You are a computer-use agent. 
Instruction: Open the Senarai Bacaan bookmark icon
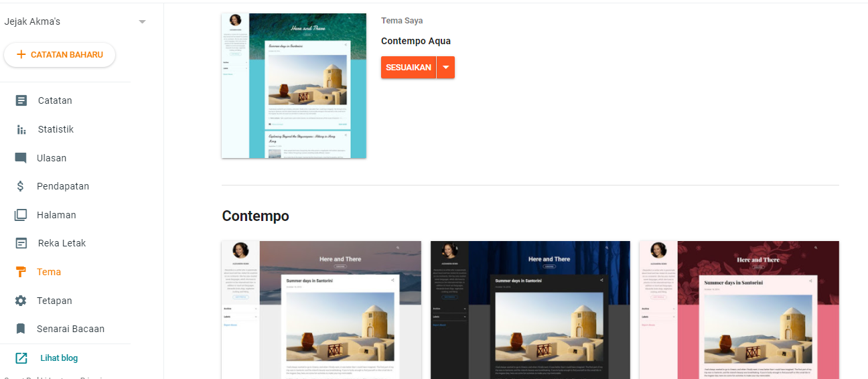[21, 329]
